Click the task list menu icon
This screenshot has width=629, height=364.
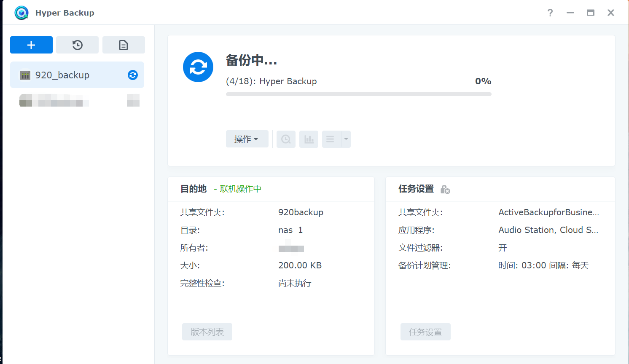[331, 139]
